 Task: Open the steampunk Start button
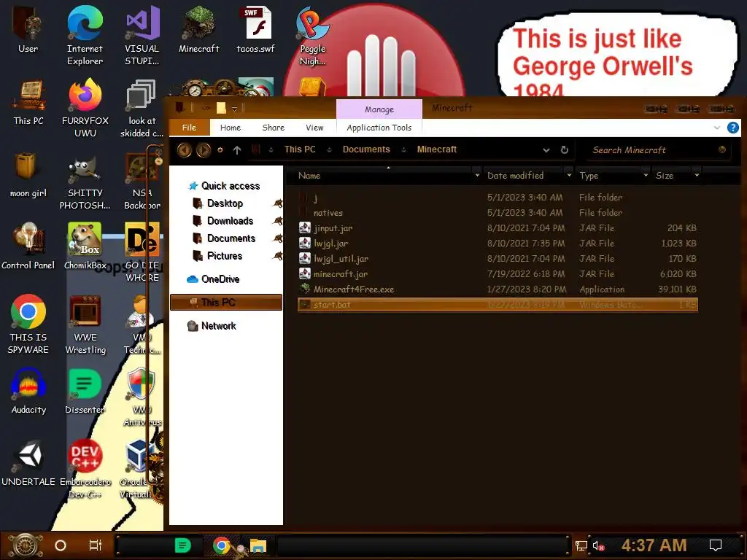pyautogui.click(x=26, y=545)
